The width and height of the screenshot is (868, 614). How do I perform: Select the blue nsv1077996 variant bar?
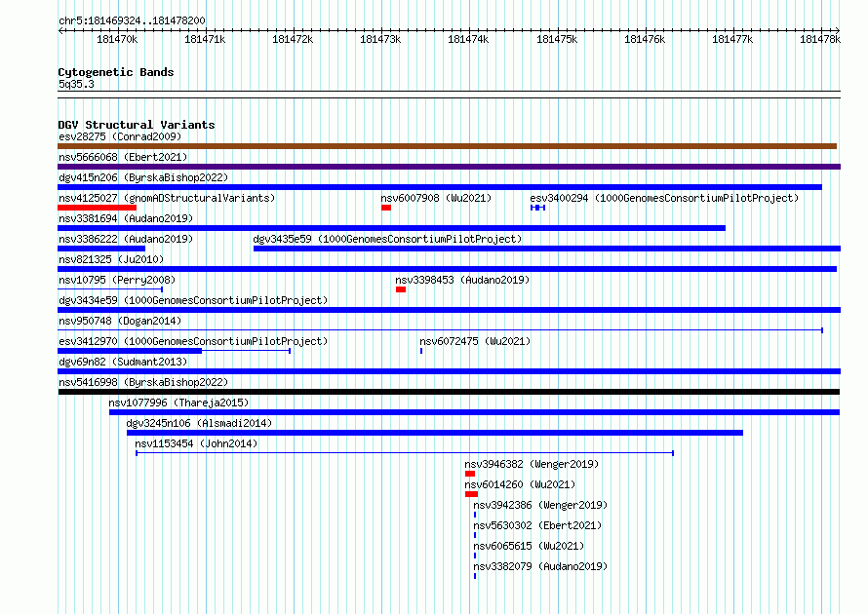tap(474, 412)
